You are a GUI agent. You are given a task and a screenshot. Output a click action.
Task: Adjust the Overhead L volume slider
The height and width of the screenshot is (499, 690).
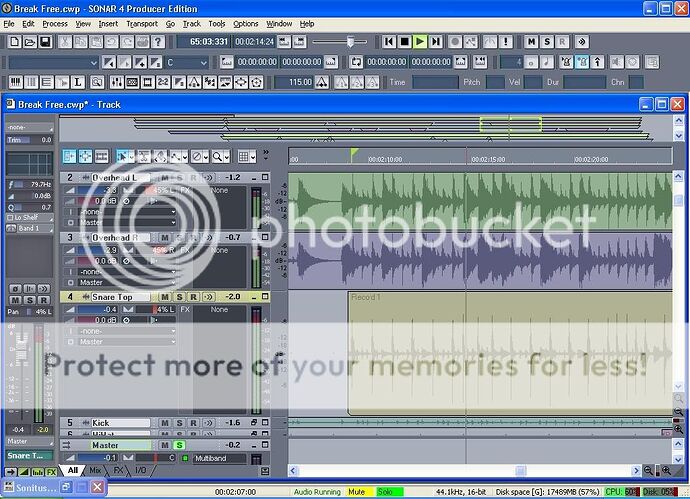point(98,190)
